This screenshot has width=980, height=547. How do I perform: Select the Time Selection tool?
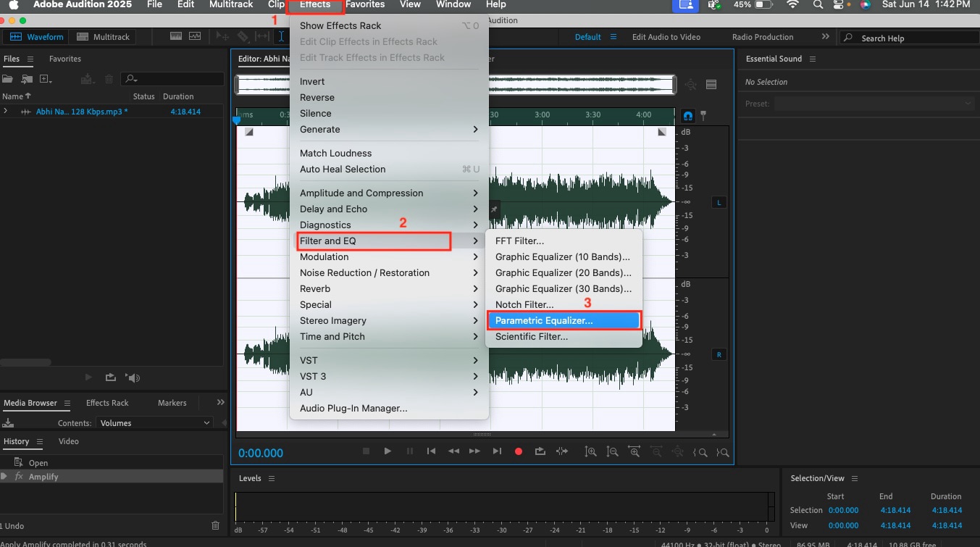(x=282, y=36)
